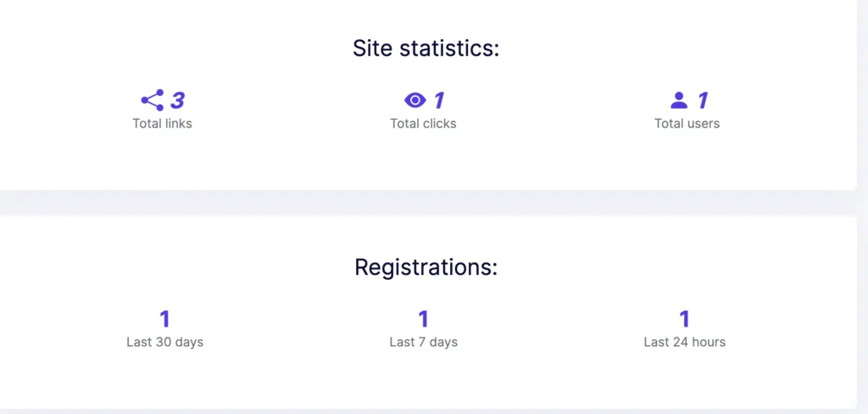The width and height of the screenshot is (868, 414).
Task: Click the share icon for total links
Action: tap(153, 100)
